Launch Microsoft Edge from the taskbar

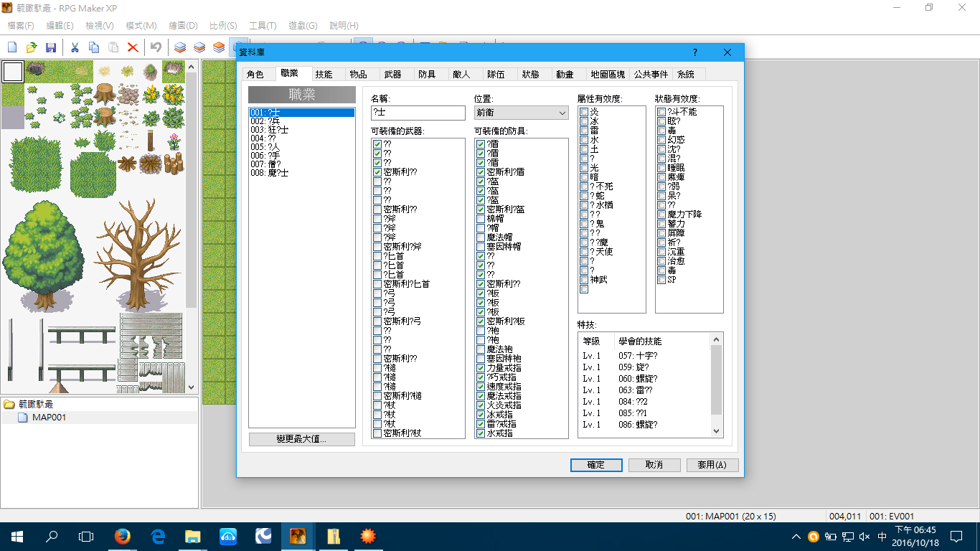[158, 536]
